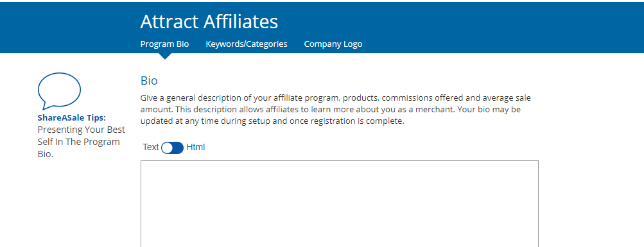Open the Program Bio tab
This screenshot has width=644, height=247.
(165, 44)
